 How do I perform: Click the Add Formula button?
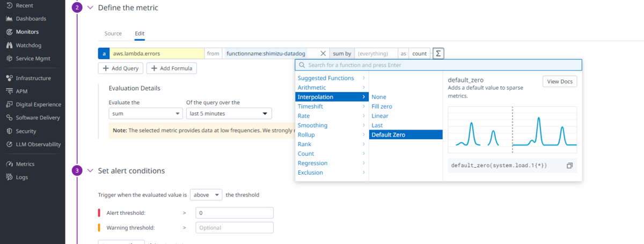pyautogui.click(x=172, y=68)
